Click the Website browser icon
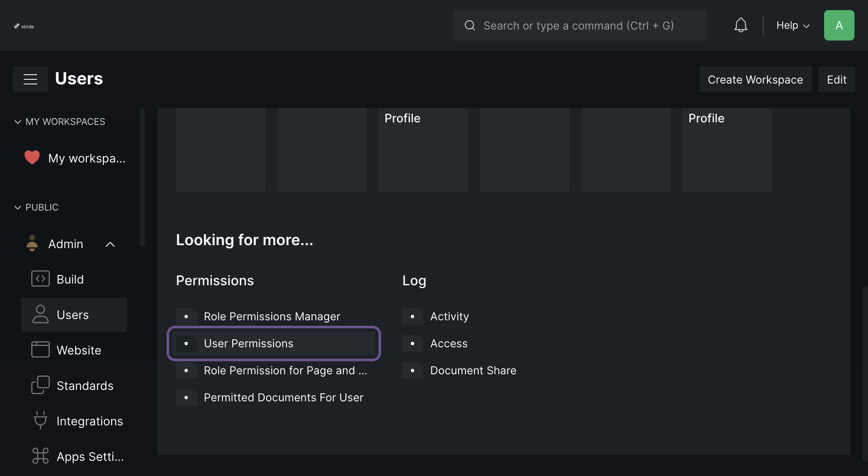This screenshot has height=476, width=868. [41, 350]
